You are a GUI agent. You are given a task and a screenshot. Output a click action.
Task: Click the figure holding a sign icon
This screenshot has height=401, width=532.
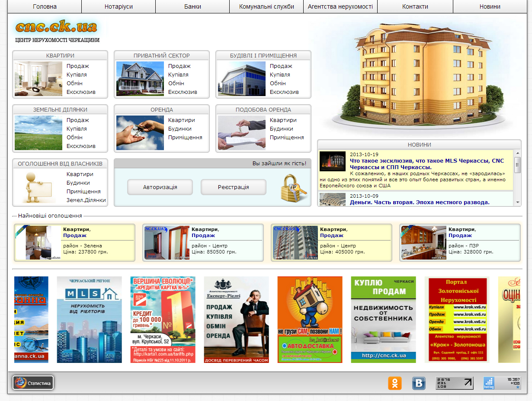38,187
